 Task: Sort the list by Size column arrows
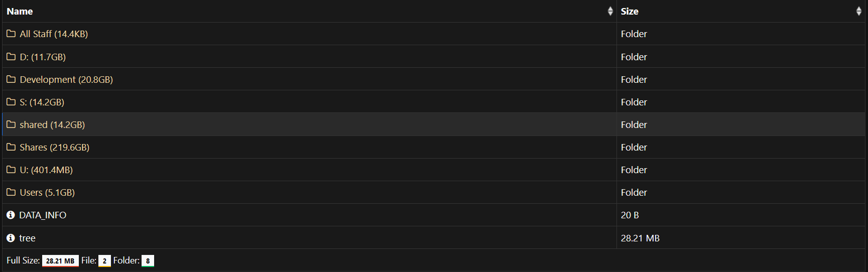click(x=858, y=11)
